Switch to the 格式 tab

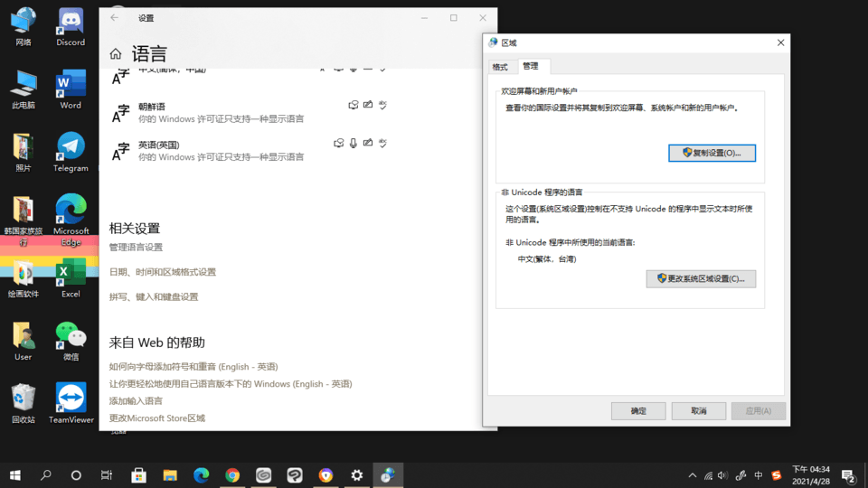pyautogui.click(x=500, y=67)
